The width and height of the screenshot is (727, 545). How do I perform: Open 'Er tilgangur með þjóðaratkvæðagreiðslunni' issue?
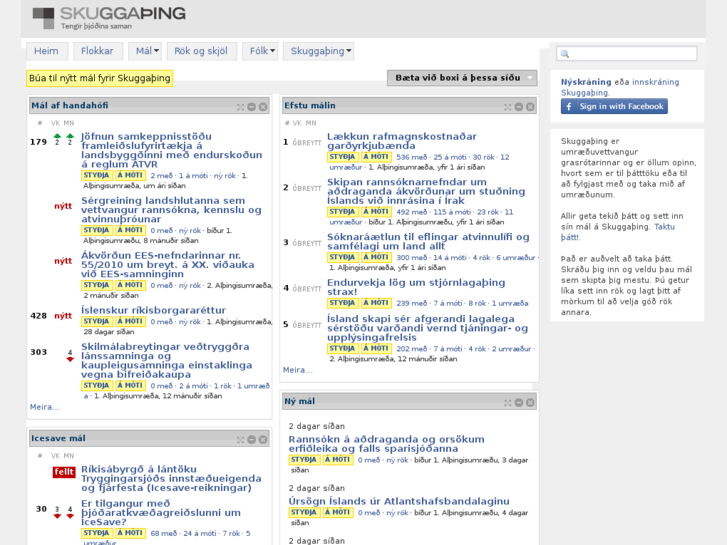pyautogui.click(x=161, y=513)
